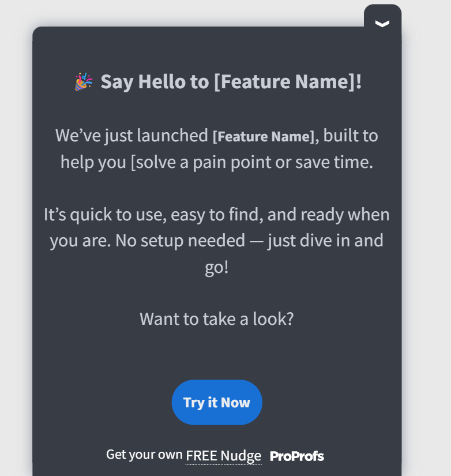
Task: Click the "solve a pain point" line
Action: (x=217, y=162)
